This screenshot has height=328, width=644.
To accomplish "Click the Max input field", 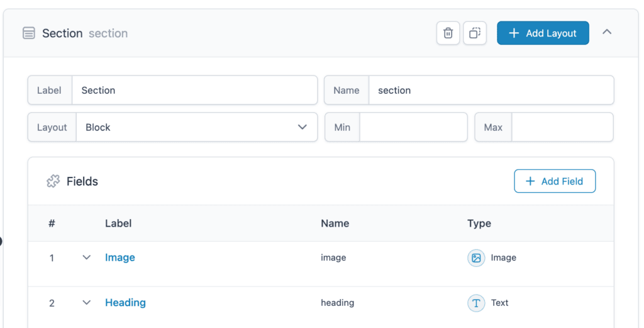I will coord(562,127).
